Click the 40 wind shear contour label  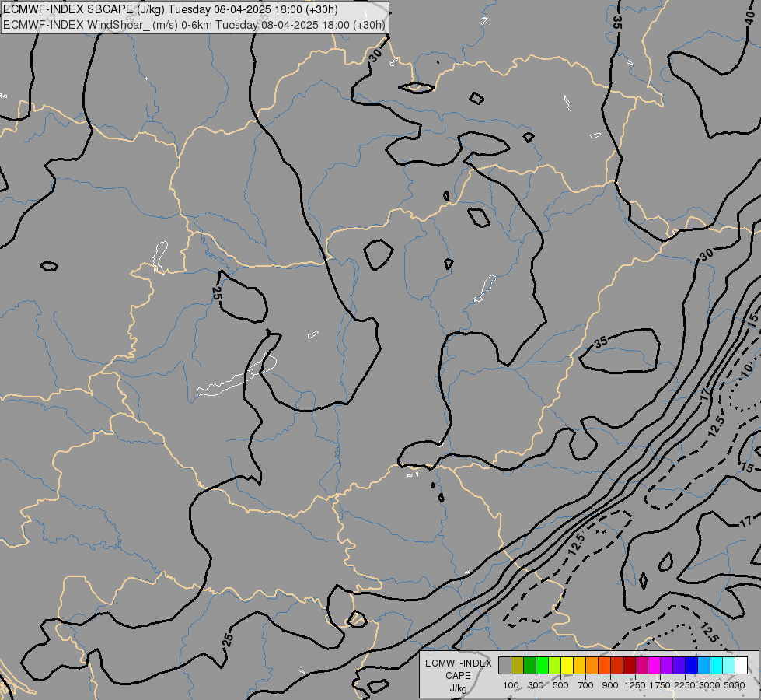pos(750,18)
